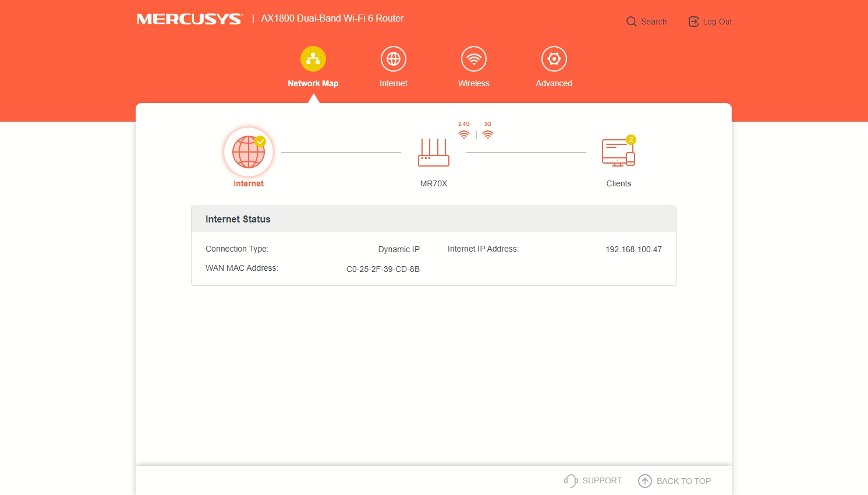Select the MR70X router icon
The width and height of the screenshot is (868, 495).
coord(434,153)
